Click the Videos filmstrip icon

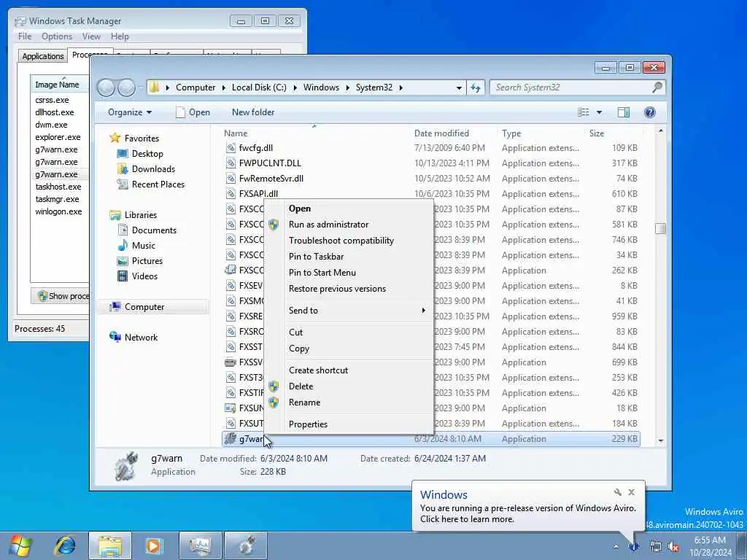tap(123, 276)
